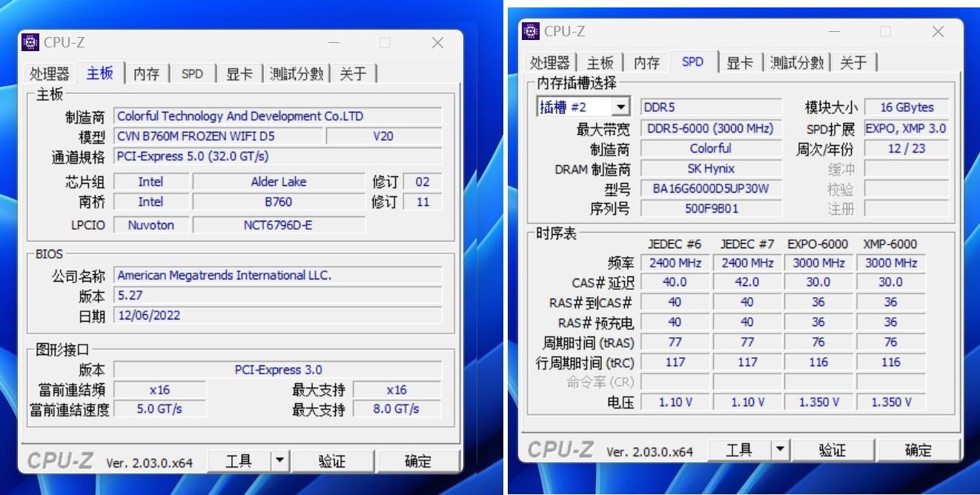The height and width of the screenshot is (495, 980).
Task: Open the 内存 tab in the SPD window
Action: tap(646, 63)
